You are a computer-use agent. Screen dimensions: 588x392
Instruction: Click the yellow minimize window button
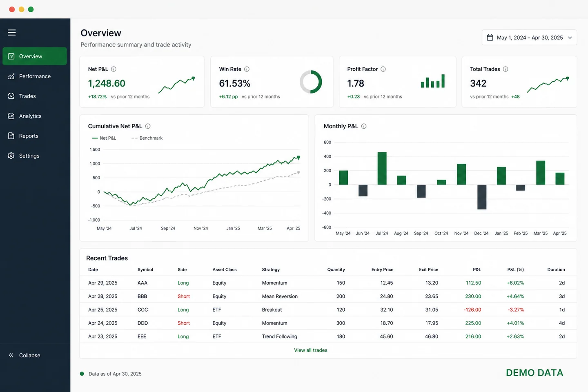(x=21, y=9)
